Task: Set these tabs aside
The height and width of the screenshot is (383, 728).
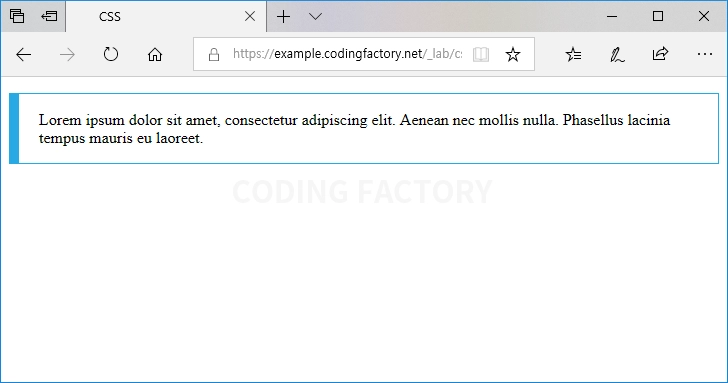Action: [49, 16]
